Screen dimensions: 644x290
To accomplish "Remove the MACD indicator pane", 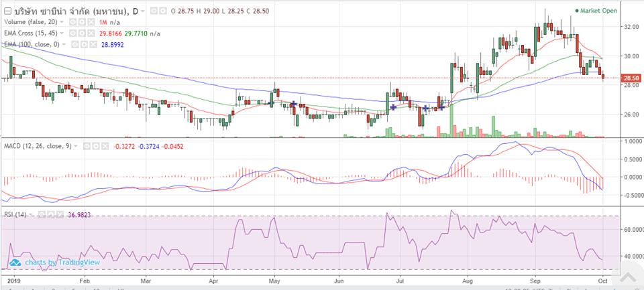I will pos(105,146).
